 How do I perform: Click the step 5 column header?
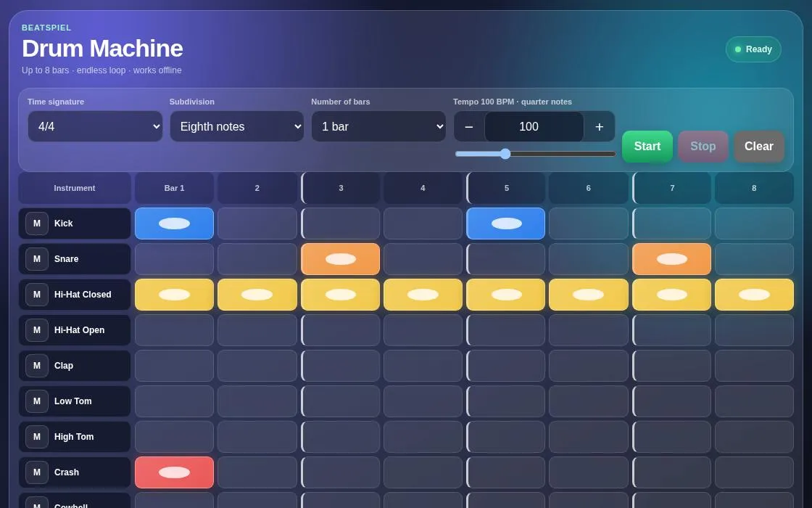(506, 188)
